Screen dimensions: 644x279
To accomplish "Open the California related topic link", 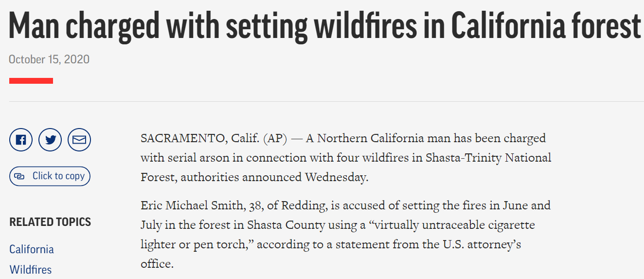I will click(32, 249).
